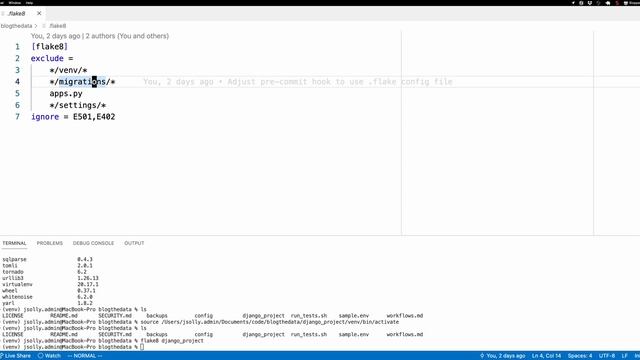Click the Live Share status bar button

pyautogui.click(x=16, y=356)
